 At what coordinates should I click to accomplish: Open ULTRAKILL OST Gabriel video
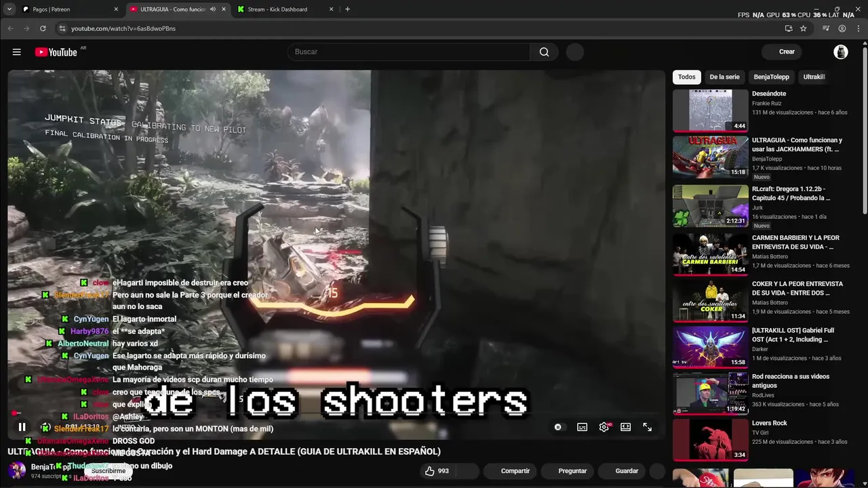(711, 346)
